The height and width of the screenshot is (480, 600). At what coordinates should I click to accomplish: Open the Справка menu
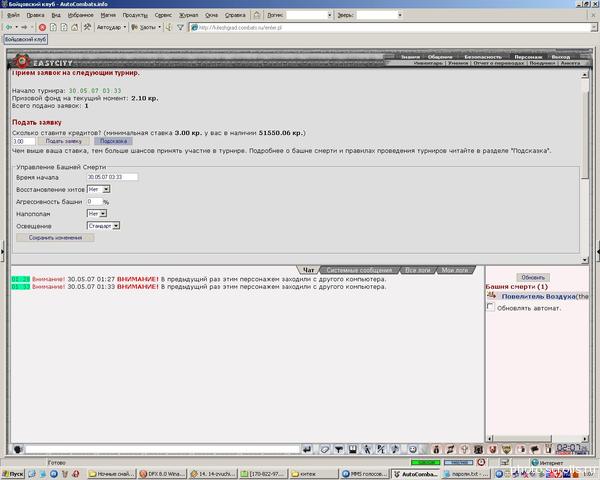tap(235, 15)
